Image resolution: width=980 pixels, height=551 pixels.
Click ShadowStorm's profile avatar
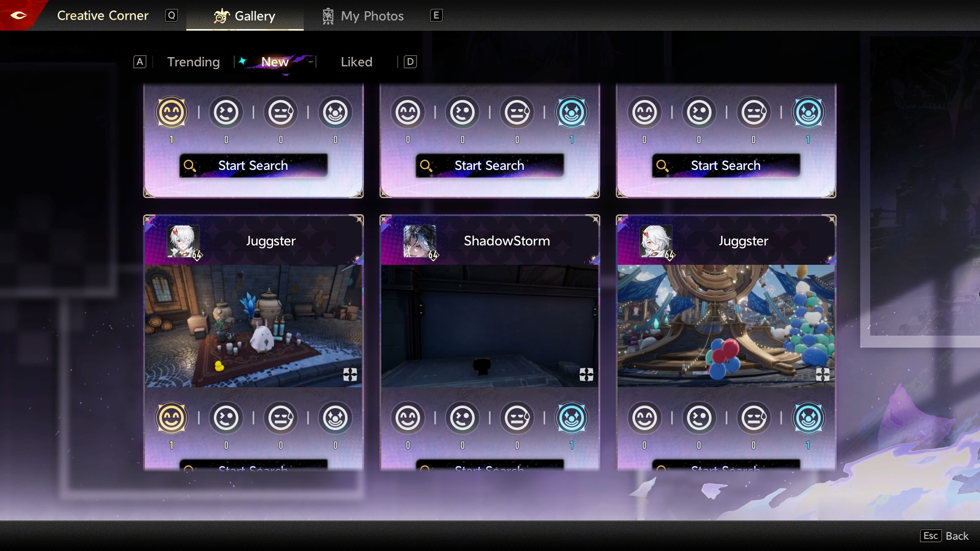[420, 241]
